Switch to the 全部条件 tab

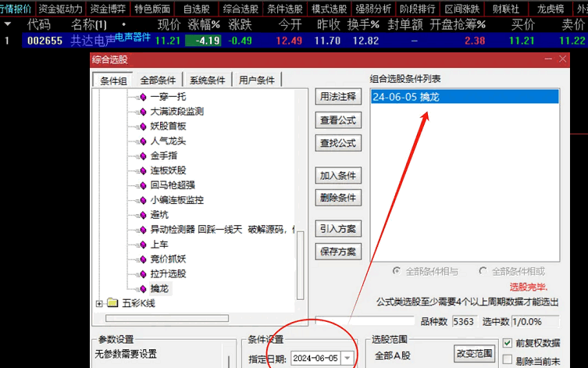point(158,80)
